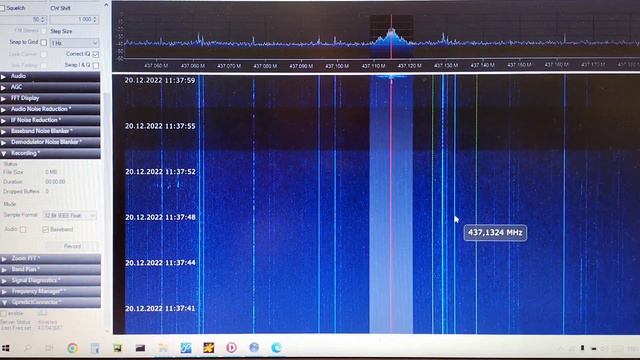Toggle the Squelch checkbox
The width and height of the screenshot is (640, 360).
2,8
